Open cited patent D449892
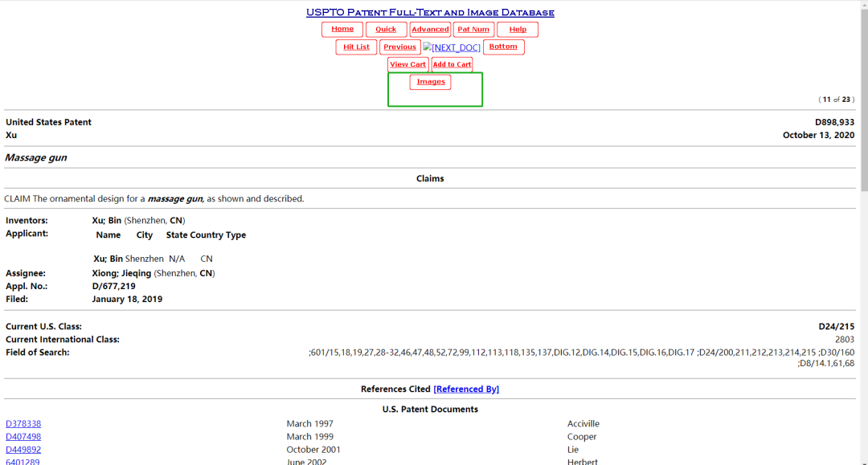 [x=23, y=450]
